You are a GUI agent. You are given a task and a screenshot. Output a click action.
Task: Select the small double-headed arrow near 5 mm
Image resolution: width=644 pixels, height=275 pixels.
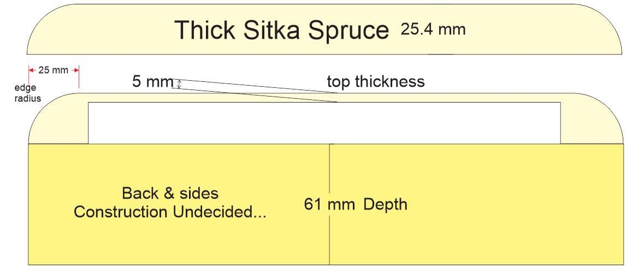(x=179, y=84)
